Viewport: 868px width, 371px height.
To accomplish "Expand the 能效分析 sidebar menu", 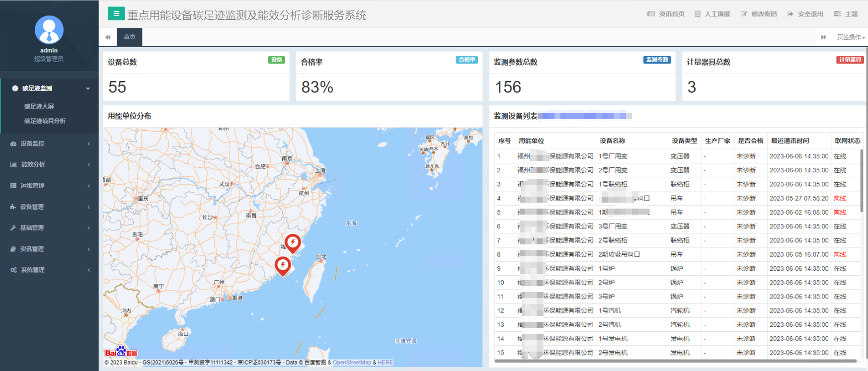I will tap(50, 164).
